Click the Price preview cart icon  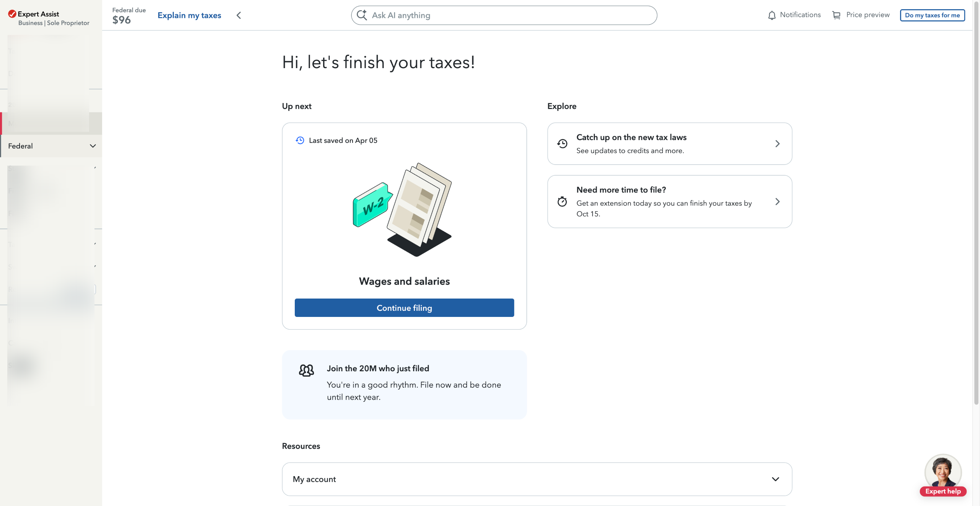pos(836,15)
